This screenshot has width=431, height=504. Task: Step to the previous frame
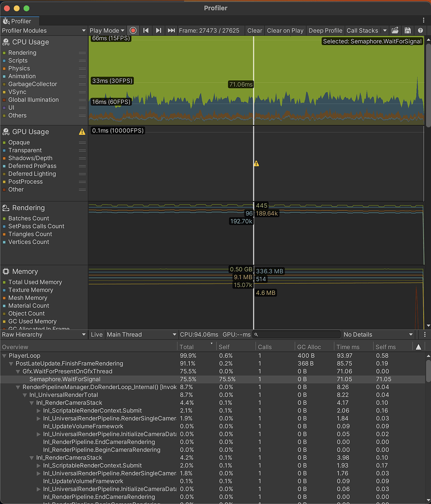pos(146,31)
